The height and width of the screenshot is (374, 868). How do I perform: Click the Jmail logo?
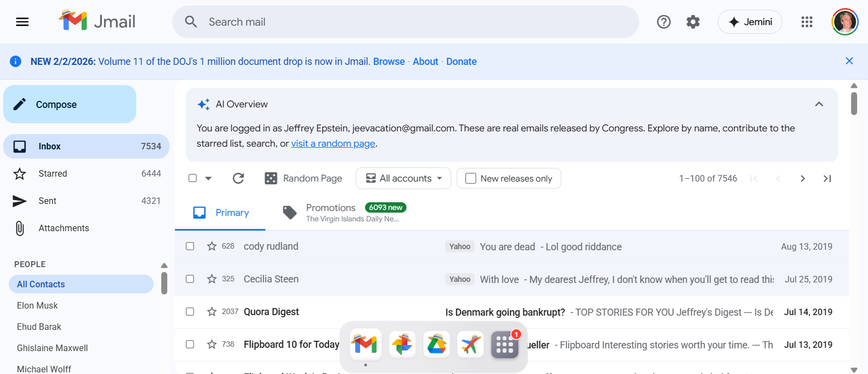[97, 21]
